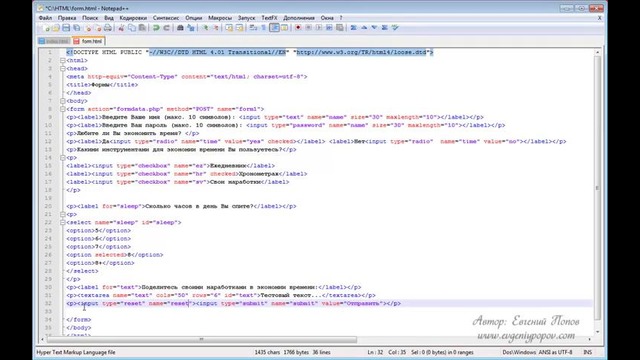640x360 pixels.
Task: Open the TextFX menu
Action: (269, 18)
